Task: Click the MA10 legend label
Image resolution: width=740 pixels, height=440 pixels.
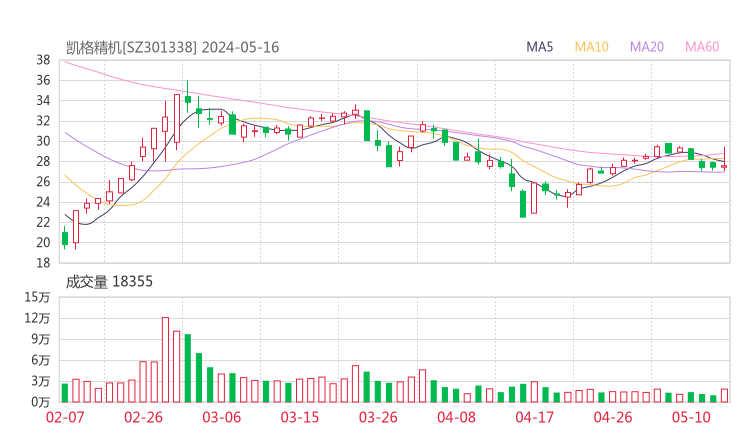Action: tap(591, 47)
